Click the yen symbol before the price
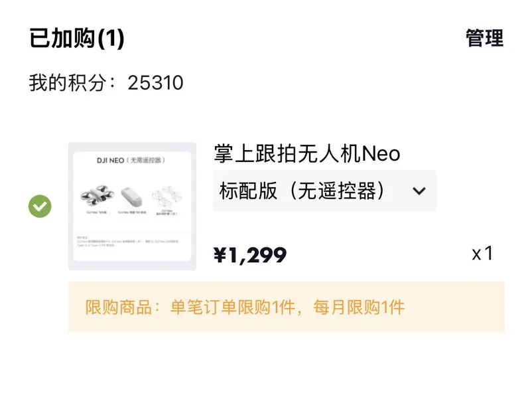This screenshot has height=399, width=532. 220,255
